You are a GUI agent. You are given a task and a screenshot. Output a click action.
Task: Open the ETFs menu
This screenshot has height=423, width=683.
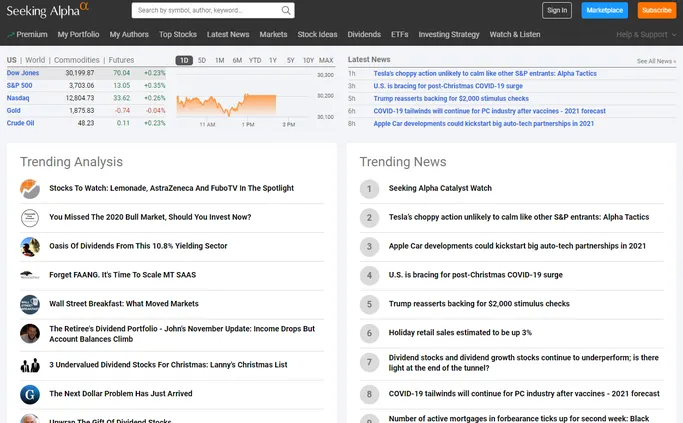point(399,34)
